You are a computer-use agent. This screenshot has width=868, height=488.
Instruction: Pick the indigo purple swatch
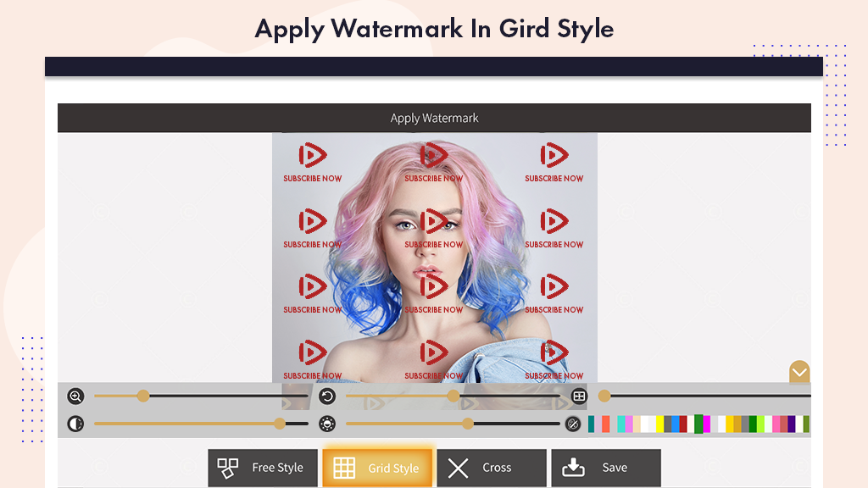[x=792, y=424]
